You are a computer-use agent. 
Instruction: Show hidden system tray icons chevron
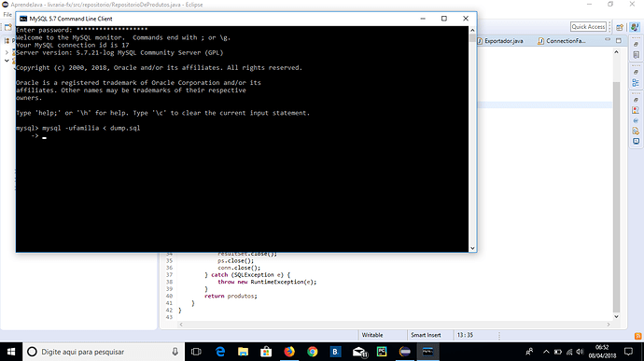coord(546,352)
